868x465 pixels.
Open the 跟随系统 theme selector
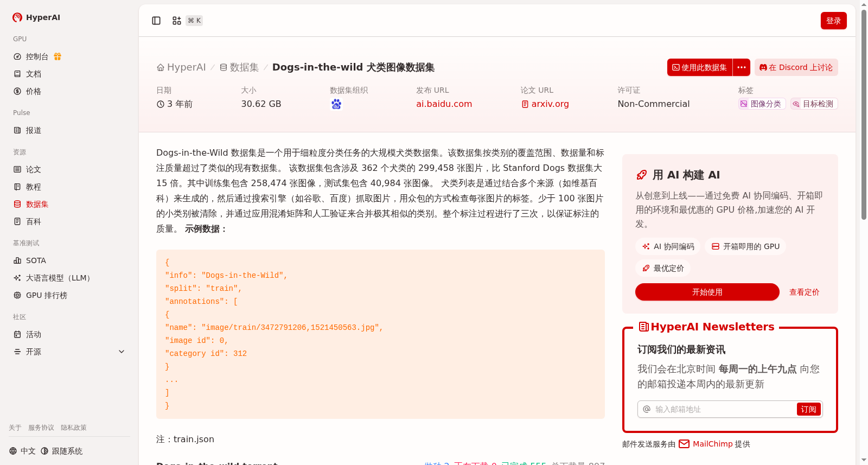pyautogui.click(x=62, y=451)
